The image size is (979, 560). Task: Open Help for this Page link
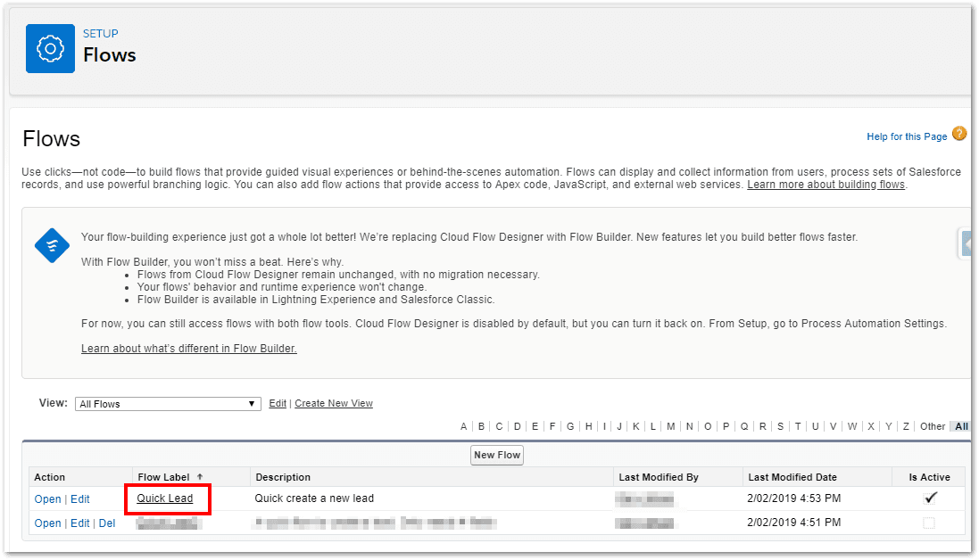pos(906,136)
